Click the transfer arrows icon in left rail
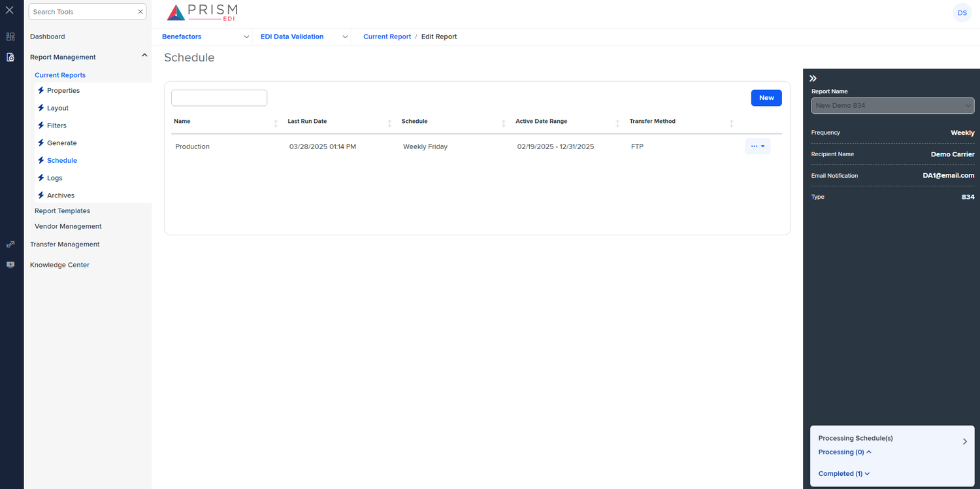The height and width of the screenshot is (489, 980). click(10, 244)
